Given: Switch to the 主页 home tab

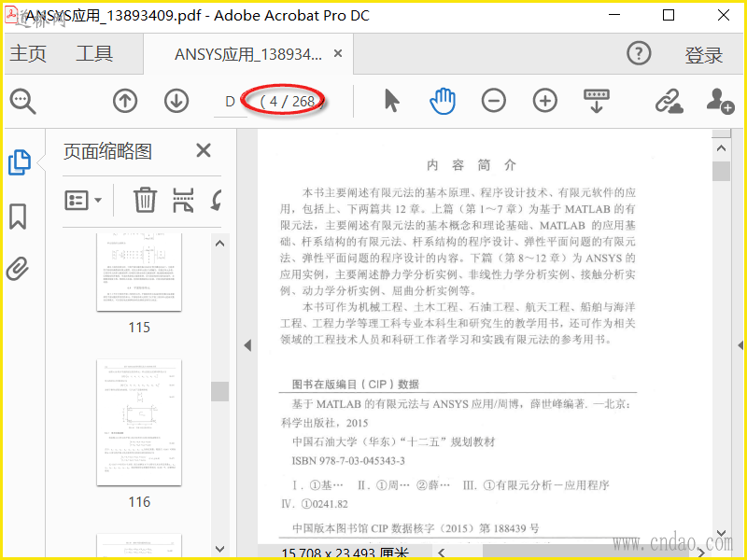Looking at the screenshot, I should (x=28, y=53).
